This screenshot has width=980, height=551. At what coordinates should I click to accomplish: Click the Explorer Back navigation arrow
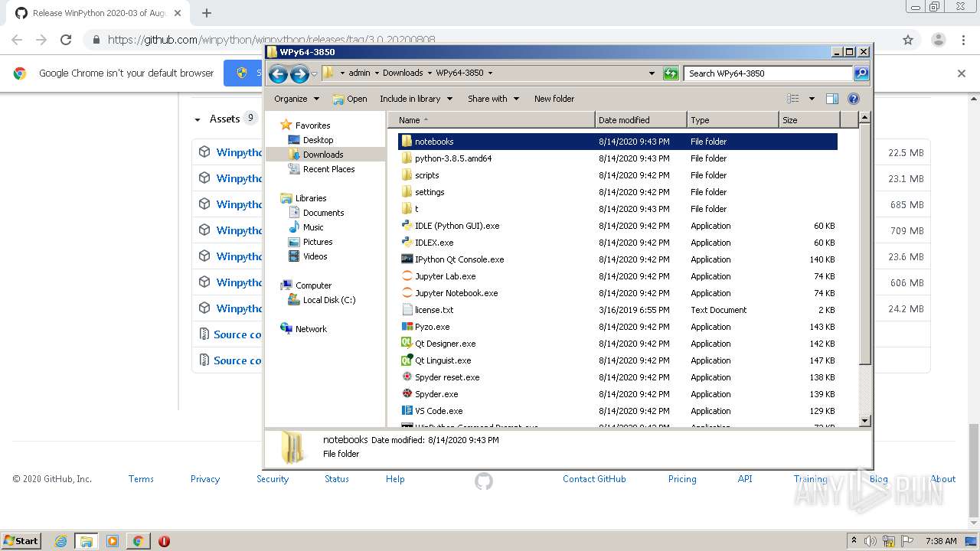coord(279,73)
